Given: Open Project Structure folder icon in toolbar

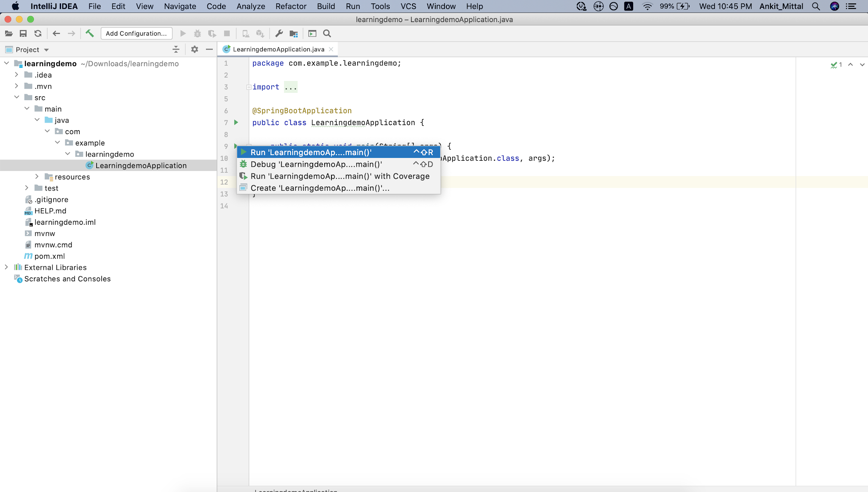Looking at the screenshot, I should 294,34.
